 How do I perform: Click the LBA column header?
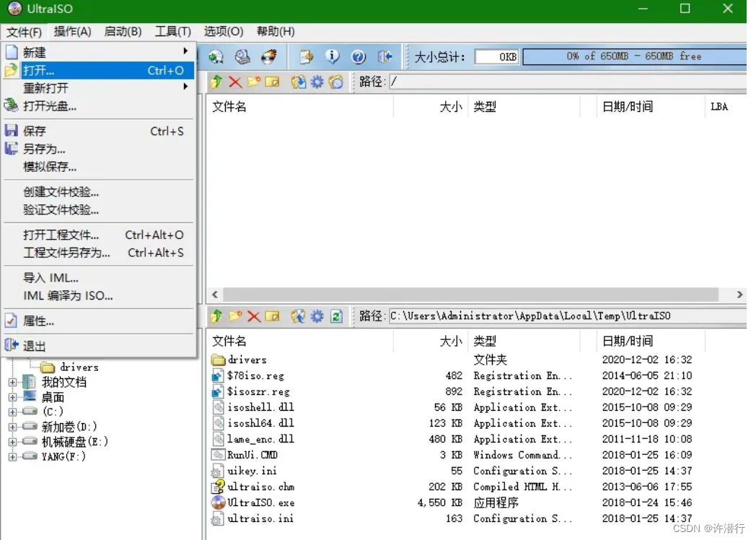pyautogui.click(x=725, y=107)
